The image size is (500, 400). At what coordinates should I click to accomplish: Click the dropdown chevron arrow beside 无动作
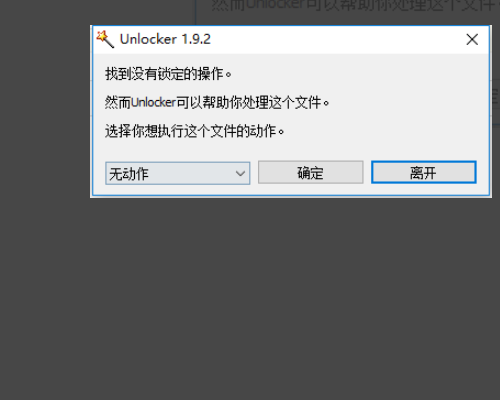pyautogui.click(x=240, y=173)
